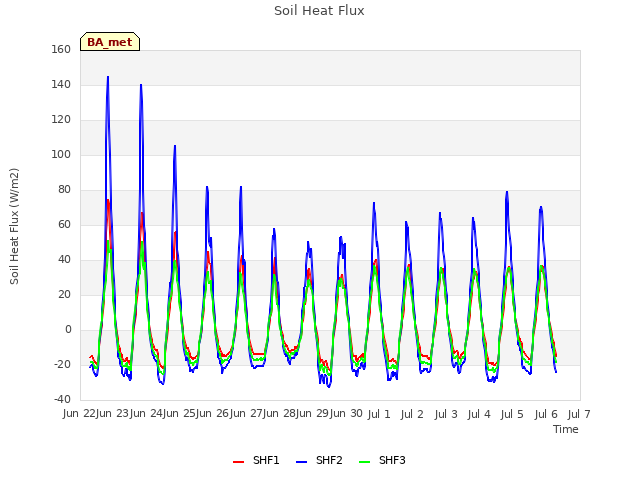Image resolution: width=640 pixels, height=480 pixels.
Task: Click the 160 y-axis tick label
Action: (x=61, y=49)
